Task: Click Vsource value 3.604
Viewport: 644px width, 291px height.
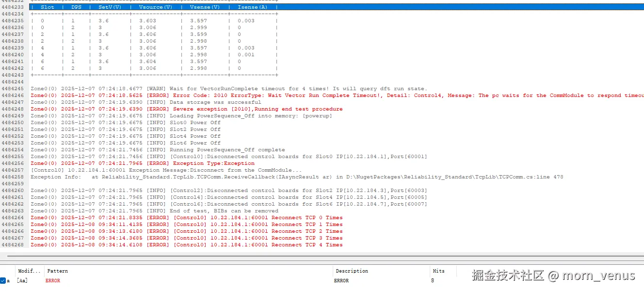Action: click(x=147, y=62)
